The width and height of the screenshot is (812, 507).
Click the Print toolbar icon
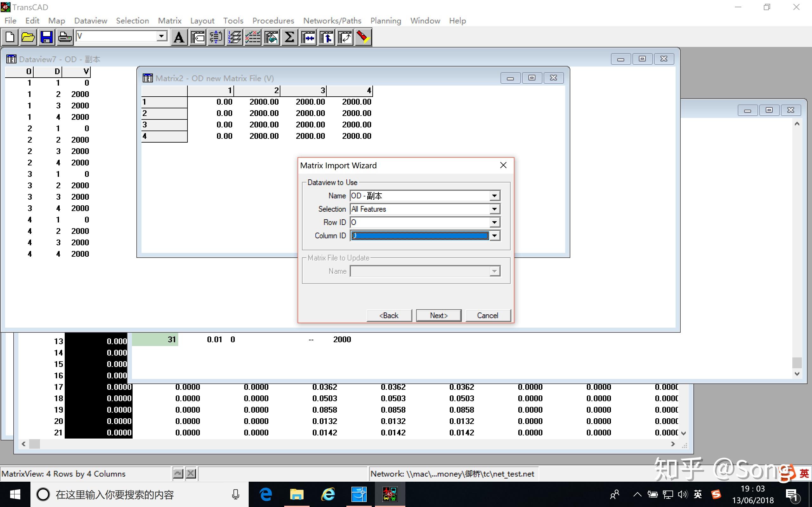click(64, 37)
